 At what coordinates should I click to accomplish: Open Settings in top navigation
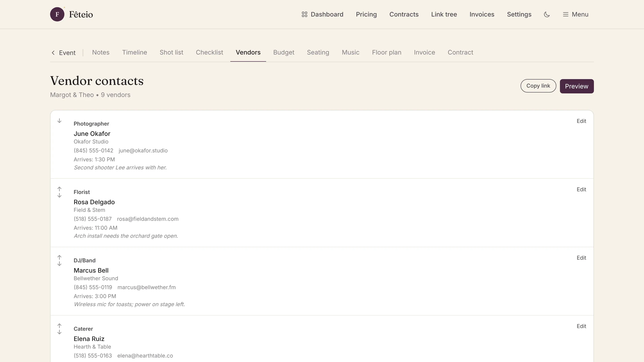519,14
